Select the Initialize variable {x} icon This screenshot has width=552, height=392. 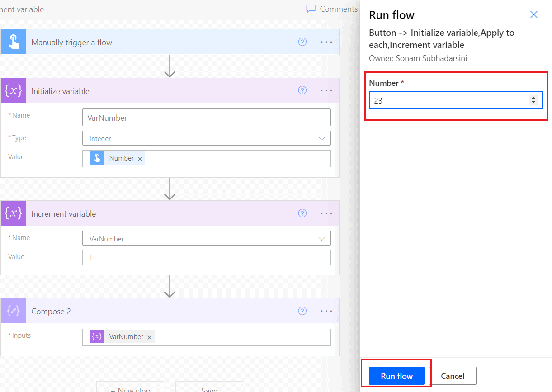coord(13,90)
